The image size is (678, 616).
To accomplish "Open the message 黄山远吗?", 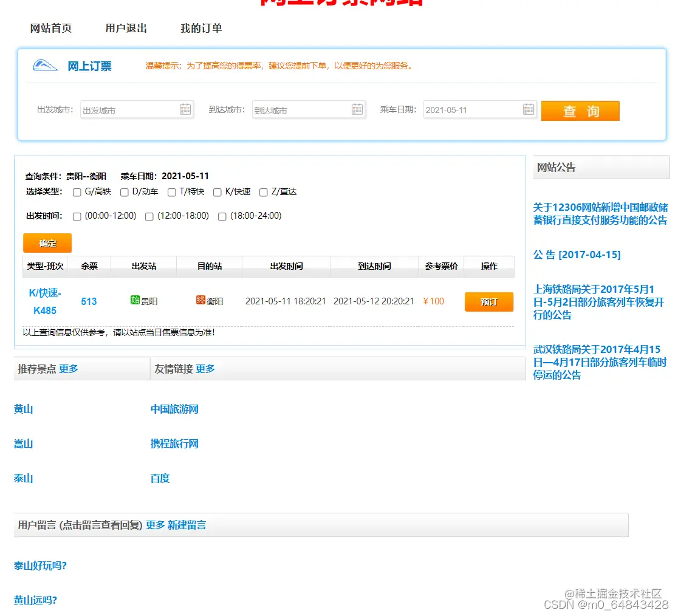I will pyautogui.click(x=35, y=600).
